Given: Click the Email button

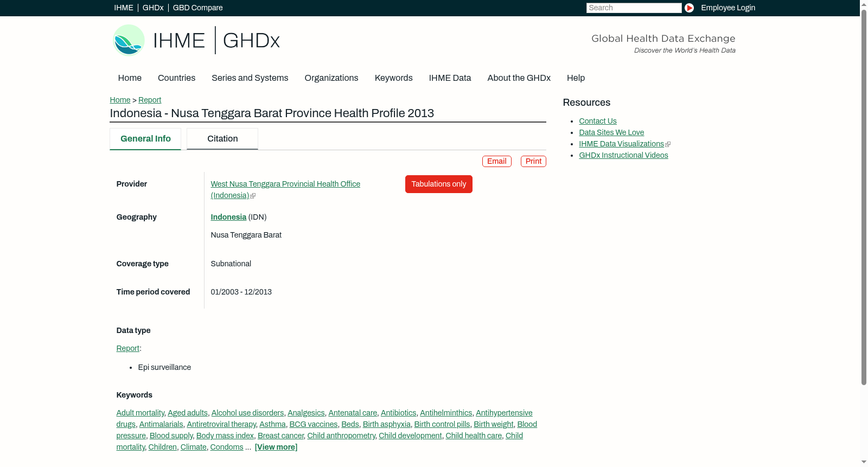Looking at the screenshot, I should 497,162.
